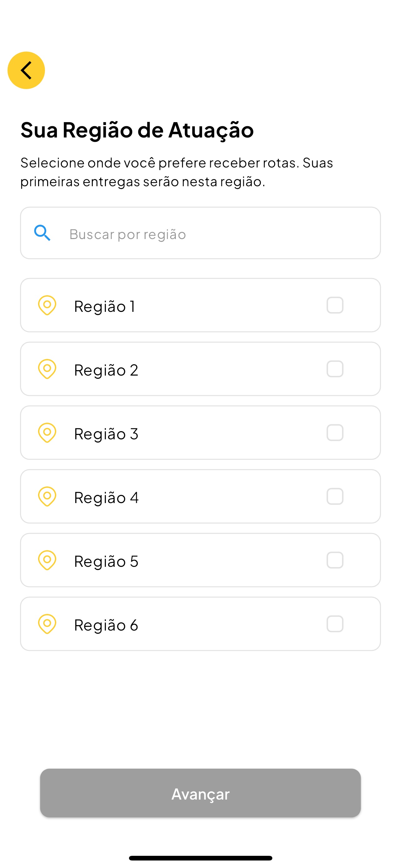Click the location pin icon for Região 5
401x868 pixels.
(47, 560)
